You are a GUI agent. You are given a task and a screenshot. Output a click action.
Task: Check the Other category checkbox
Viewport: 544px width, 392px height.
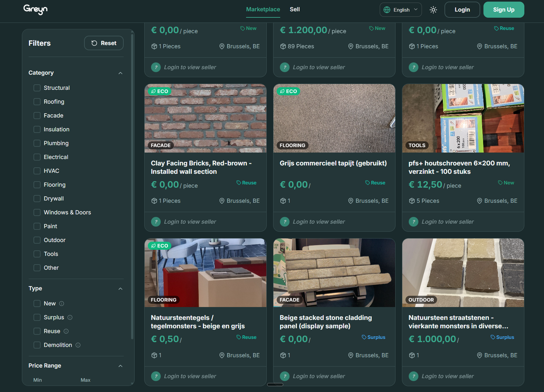pyautogui.click(x=37, y=268)
